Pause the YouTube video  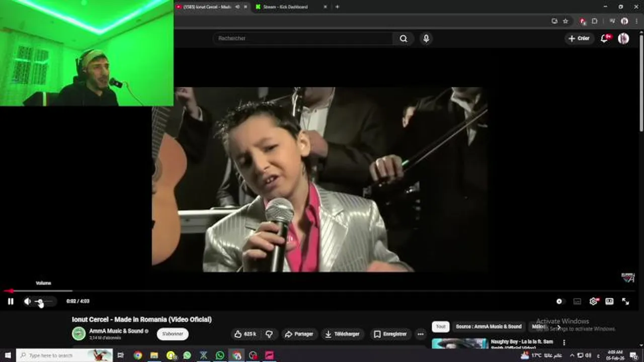[x=11, y=301]
